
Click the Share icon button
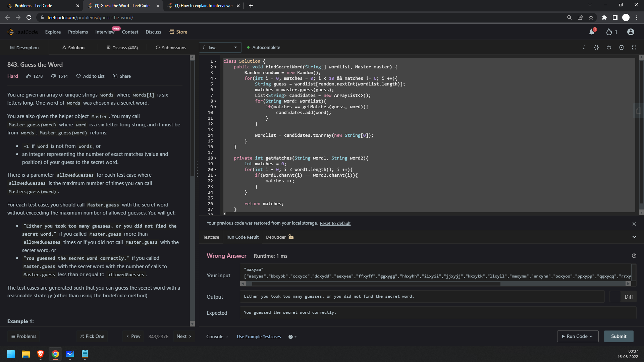coord(122,76)
